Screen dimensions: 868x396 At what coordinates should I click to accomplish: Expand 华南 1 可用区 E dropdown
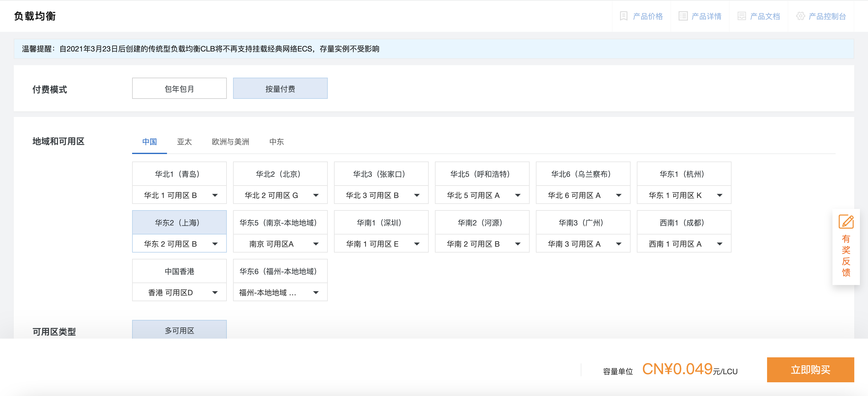(x=381, y=244)
